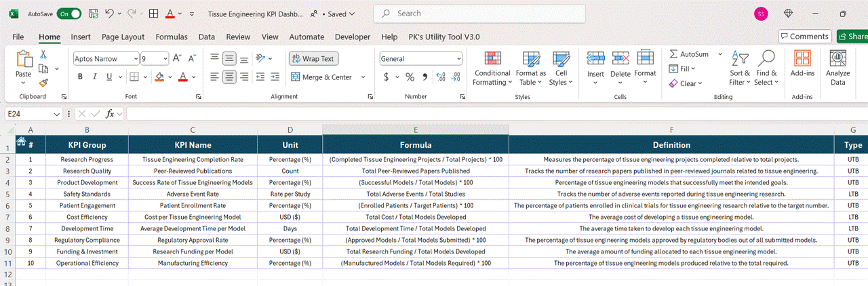Click the Undo arrow
This screenshot has height=286, width=868.
[110, 14]
